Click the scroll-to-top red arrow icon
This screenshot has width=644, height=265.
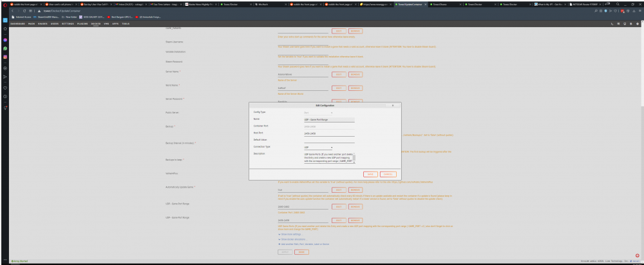[x=637, y=255]
